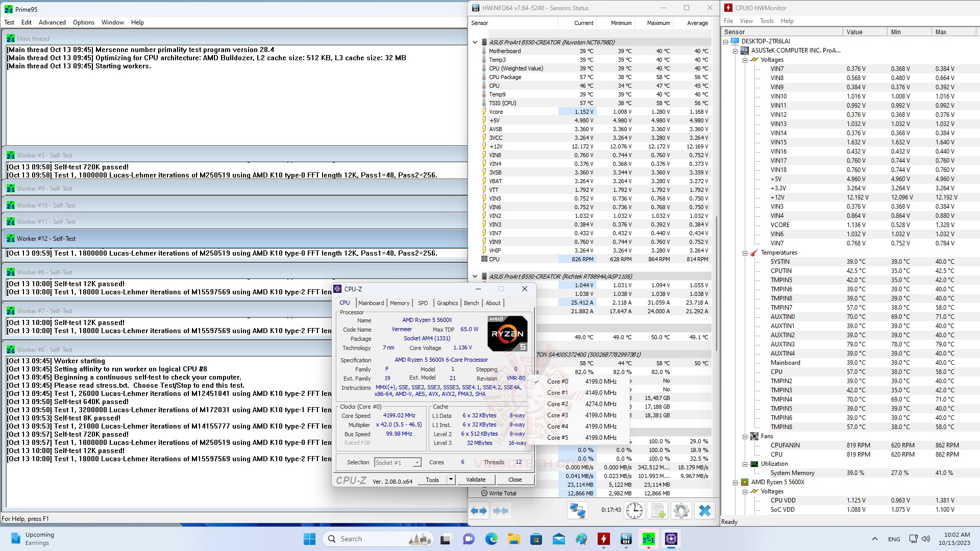Collapse ASUS Nuvoton NCT6798D sensor group

coord(475,42)
